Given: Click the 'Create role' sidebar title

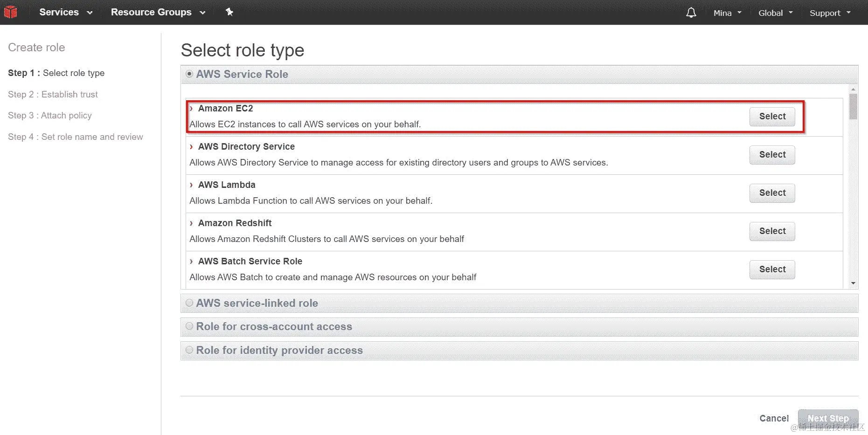Looking at the screenshot, I should tap(36, 48).
